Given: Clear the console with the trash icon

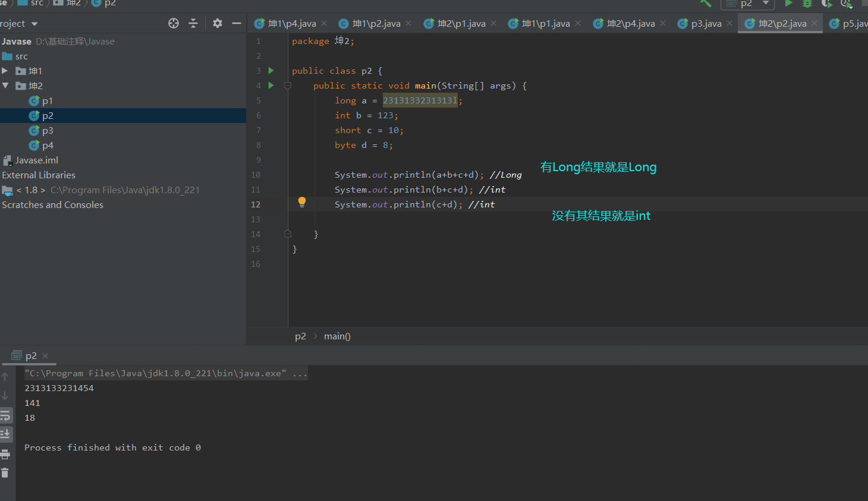Looking at the screenshot, I should [x=5, y=473].
